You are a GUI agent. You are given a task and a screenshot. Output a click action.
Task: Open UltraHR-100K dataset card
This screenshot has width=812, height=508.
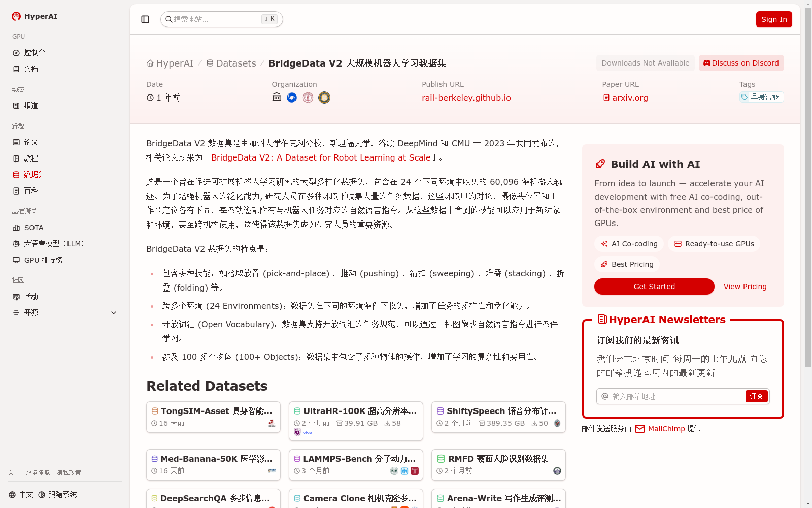click(x=356, y=421)
